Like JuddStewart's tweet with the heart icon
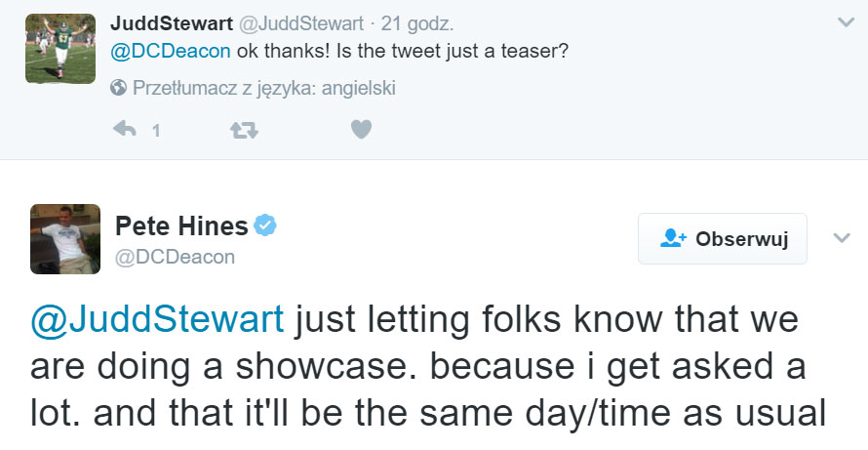This screenshot has width=868, height=450. click(361, 129)
